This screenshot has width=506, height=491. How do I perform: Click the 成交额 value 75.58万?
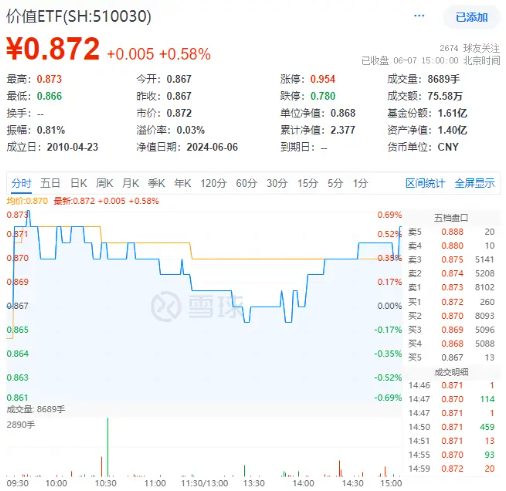click(445, 96)
